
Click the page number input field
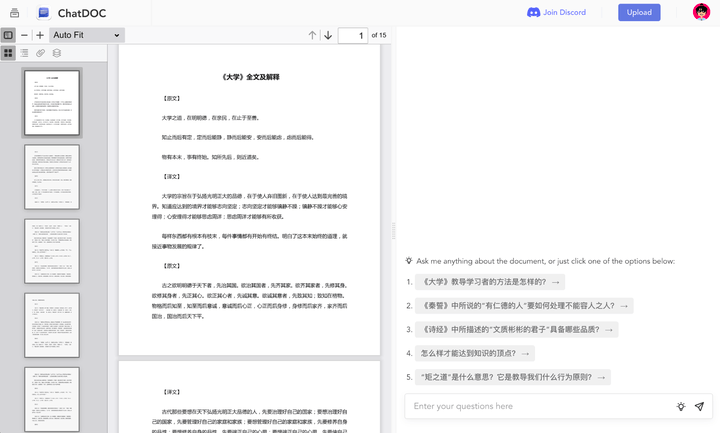click(x=352, y=35)
